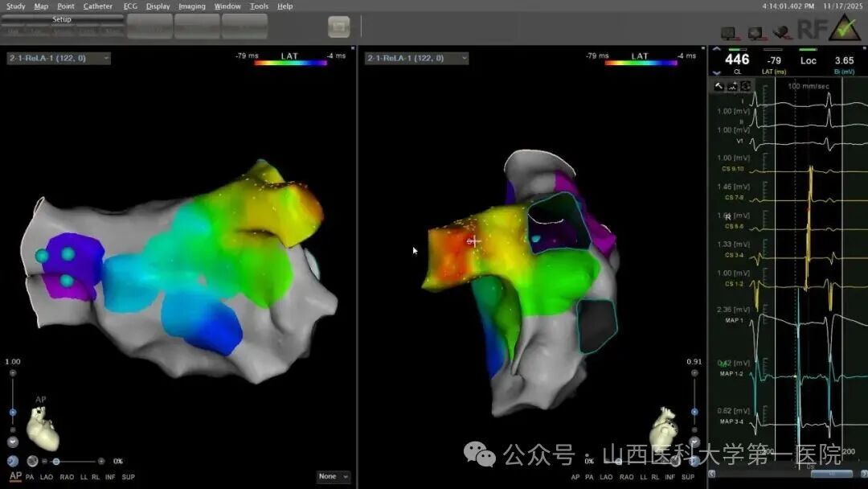Click the catheter connection icon left of RF

[780, 32]
